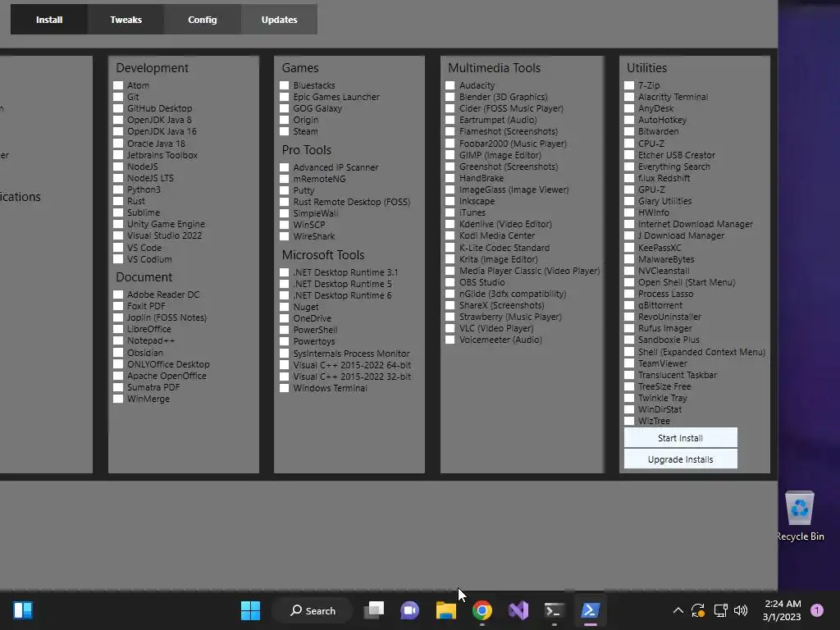
Task: Open Visual Studio from the taskbar
Action: click(518, 610)
